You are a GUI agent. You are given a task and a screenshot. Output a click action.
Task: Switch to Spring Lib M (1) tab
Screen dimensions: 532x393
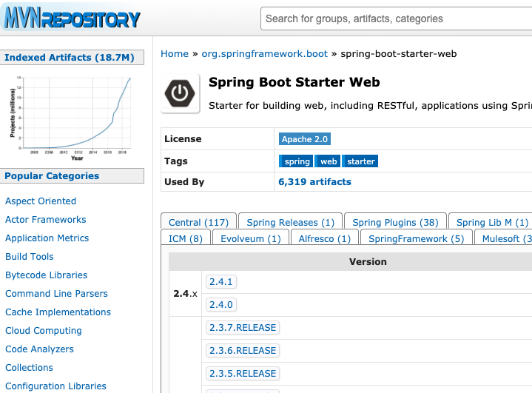tap(492, 222)
